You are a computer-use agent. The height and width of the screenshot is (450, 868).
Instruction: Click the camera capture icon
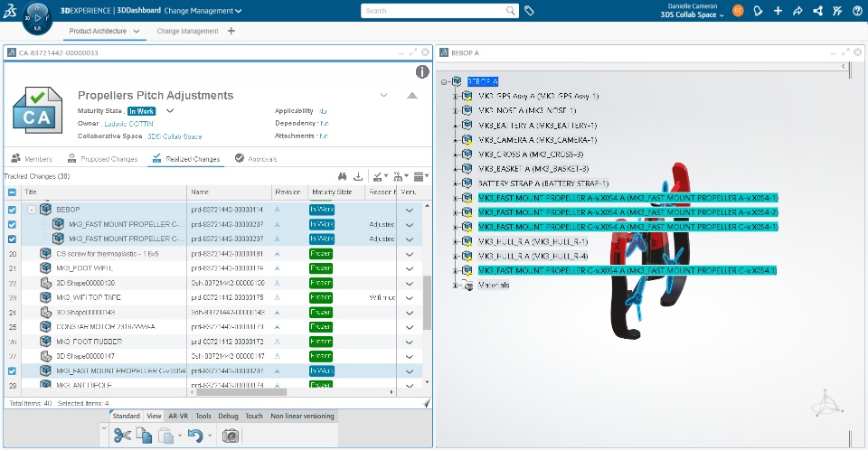[x=231, y=436]
